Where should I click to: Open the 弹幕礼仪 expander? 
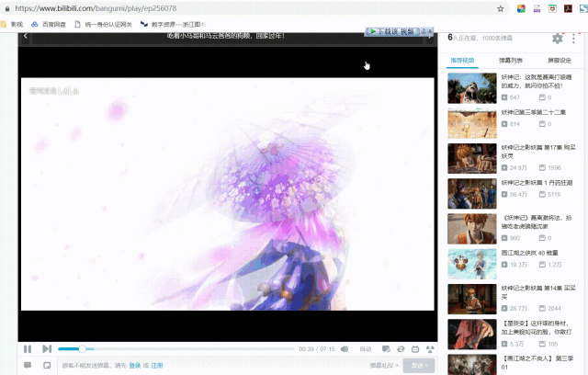coord(384,365)
